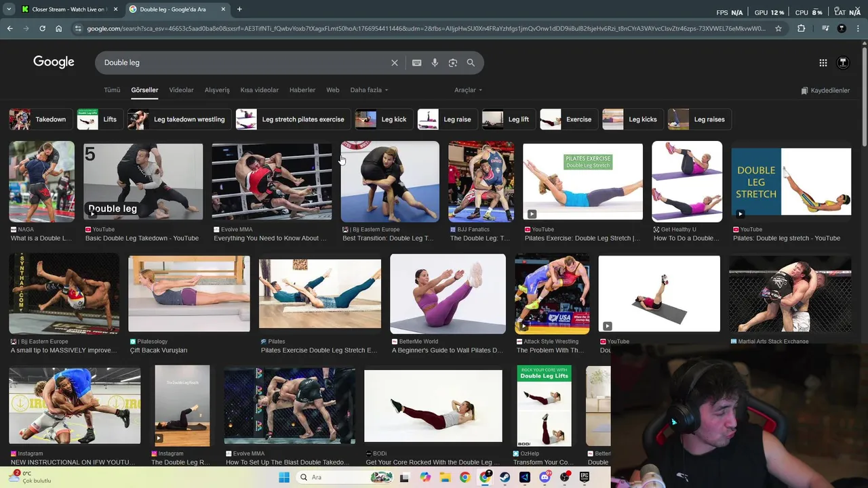This screenshot has width=868, height=488.
Task: Open the DOUBLE LEG STRETCH YouTube thumbnail
Action: click(791, 182)
